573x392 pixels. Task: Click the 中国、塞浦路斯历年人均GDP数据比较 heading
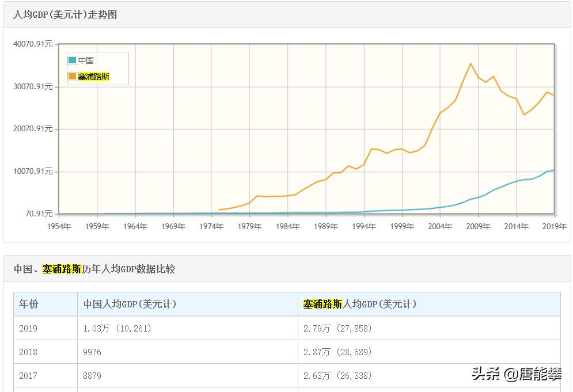(94, 269)
